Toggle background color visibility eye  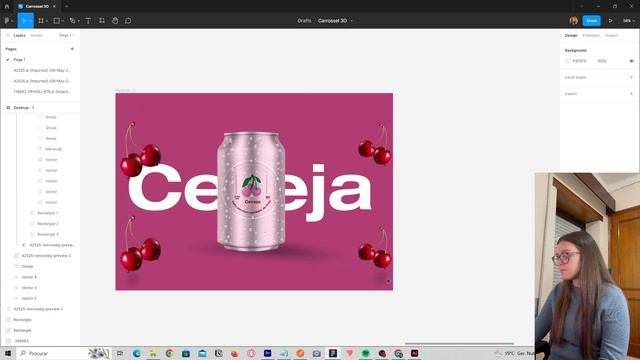pyautogui.click(x=631, y=61)
